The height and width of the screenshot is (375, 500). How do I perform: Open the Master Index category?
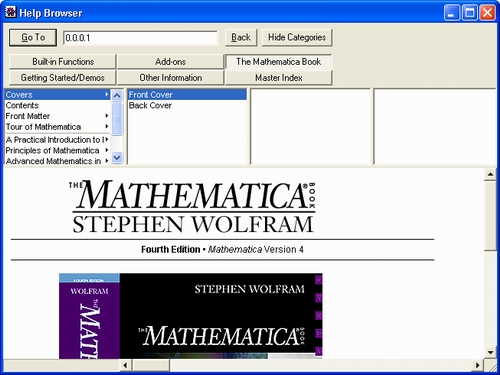[x=279, y=78]
